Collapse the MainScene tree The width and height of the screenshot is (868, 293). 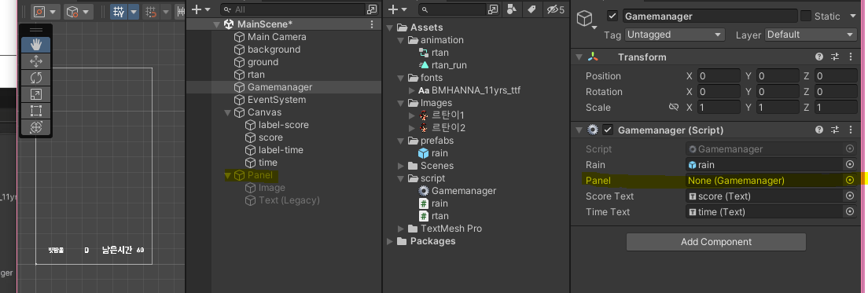pyautogui.click(x=216, y=24)
